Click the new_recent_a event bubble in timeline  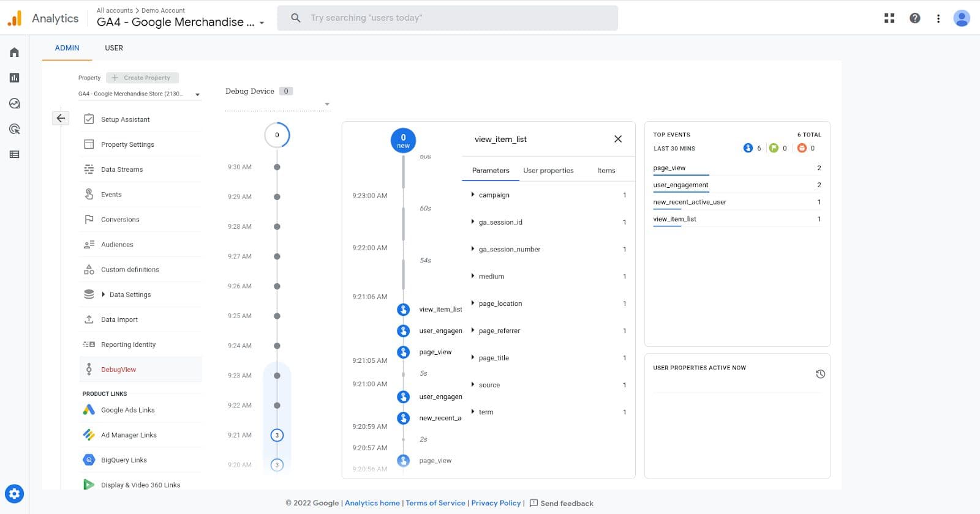[403, 418]
